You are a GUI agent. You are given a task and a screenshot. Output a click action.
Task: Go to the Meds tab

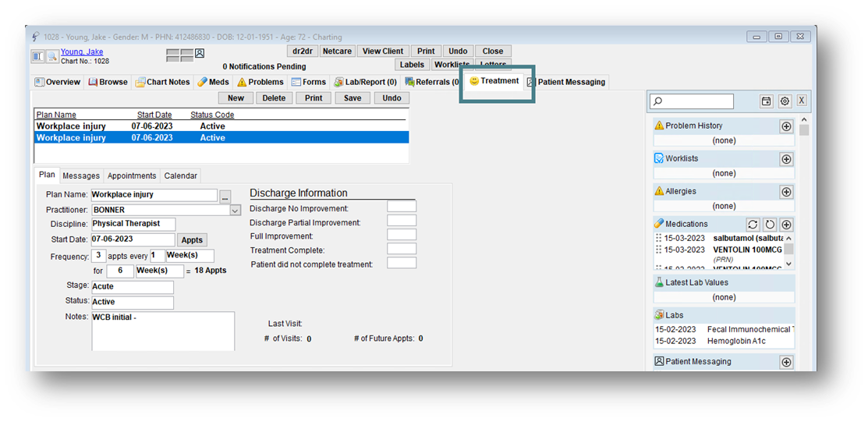[213, 82]
